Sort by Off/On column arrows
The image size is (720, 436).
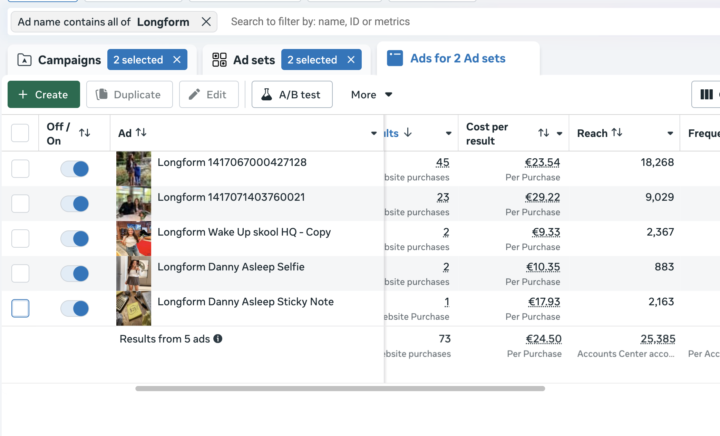[84, 133]
